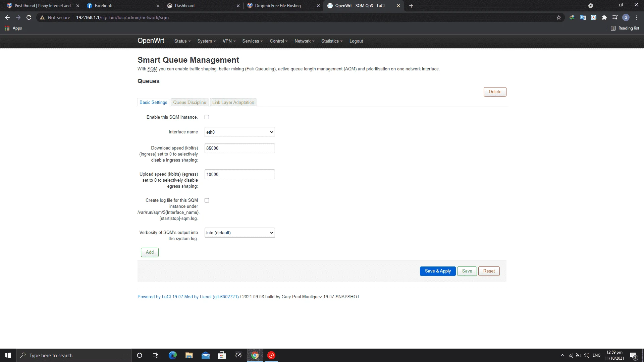Click the Chrome icon on taskbar
644x362 pixels.
(255, 355)
